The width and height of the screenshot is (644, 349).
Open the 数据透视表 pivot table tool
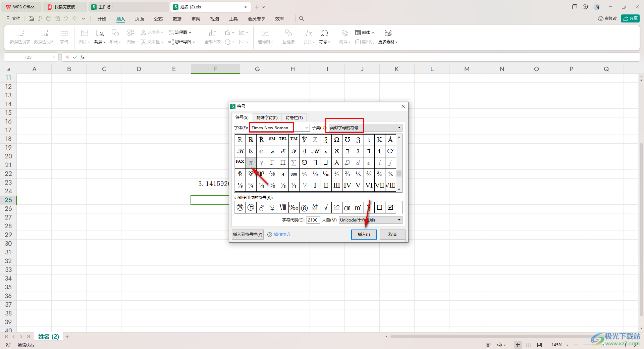20,37
